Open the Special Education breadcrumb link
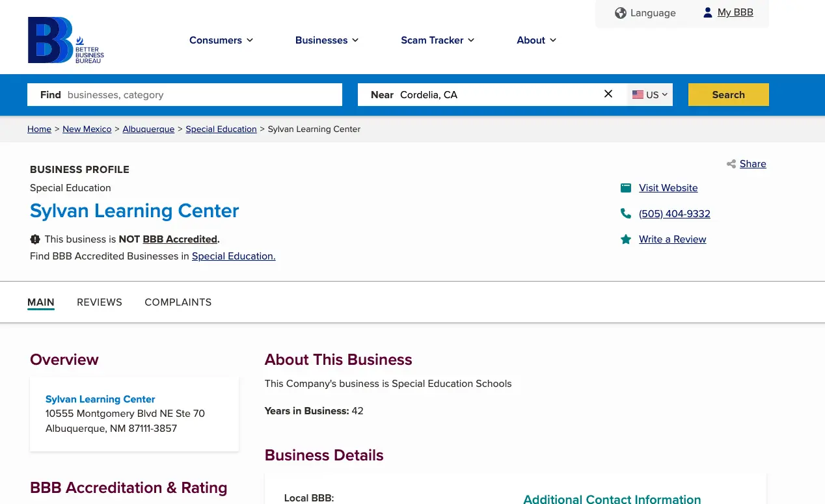825x504 pixels. point(221,129)
